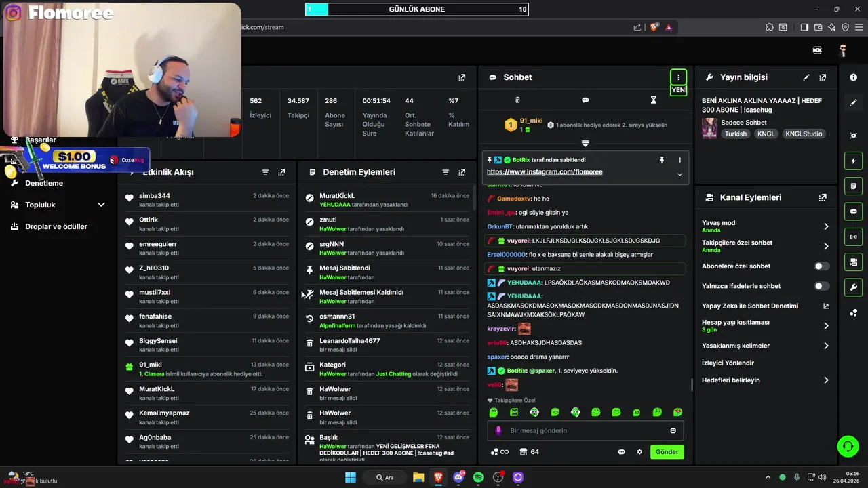Click the KNGLStudio tag
The height and width of the screenshot is (488, 868).
(x=804, y=134)
